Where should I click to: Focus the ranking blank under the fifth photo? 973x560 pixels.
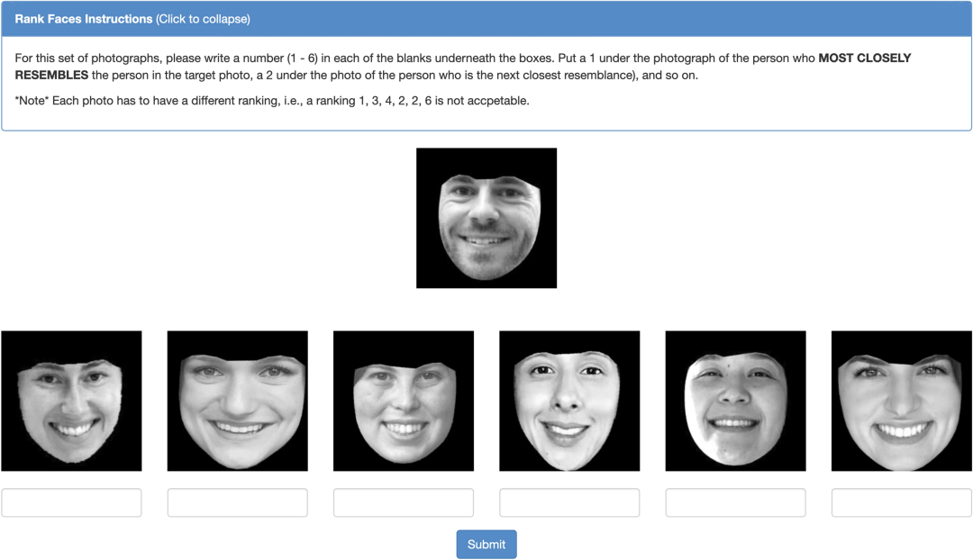[736, 502]
